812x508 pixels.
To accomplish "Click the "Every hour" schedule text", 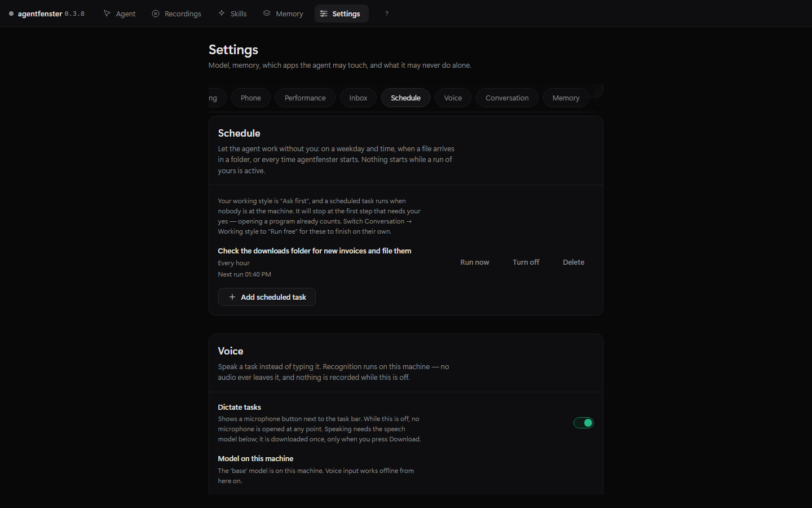I will coord(234,263).
